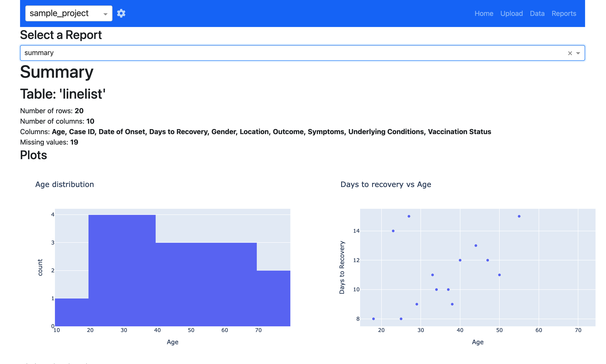Navigate to the Data tab
The width and height of the screenshot is (606, 364).
[x=537, y=13]
